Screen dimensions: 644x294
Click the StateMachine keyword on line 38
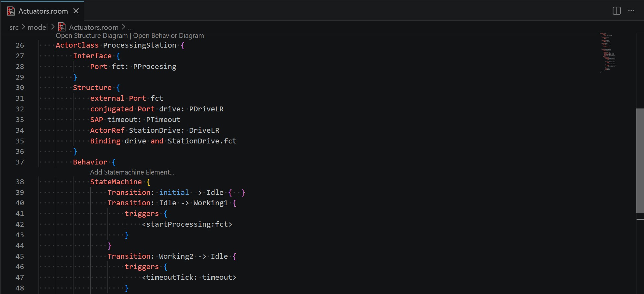point(116,182)
